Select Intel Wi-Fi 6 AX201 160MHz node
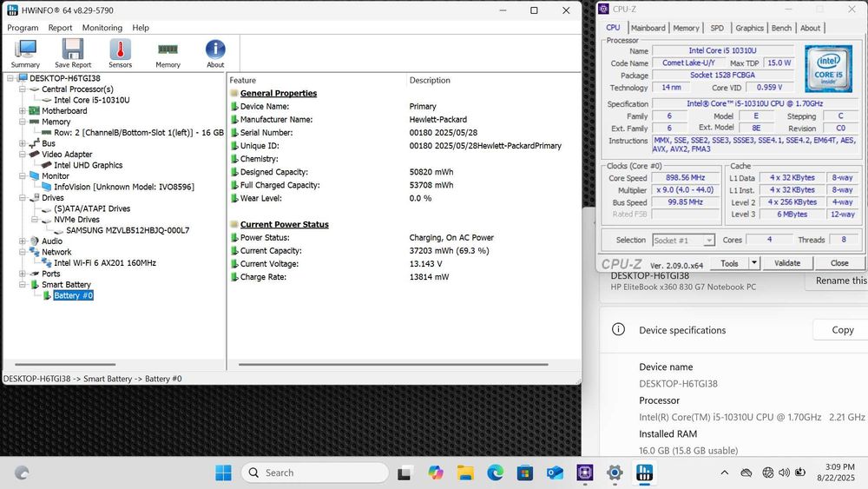868x489 pixels. point(105,263)
